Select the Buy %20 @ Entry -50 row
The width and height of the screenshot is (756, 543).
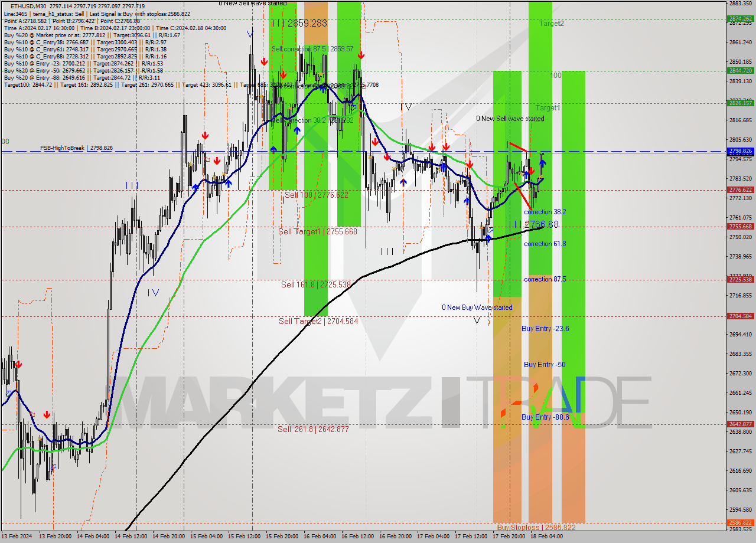[x=83, y=70]
